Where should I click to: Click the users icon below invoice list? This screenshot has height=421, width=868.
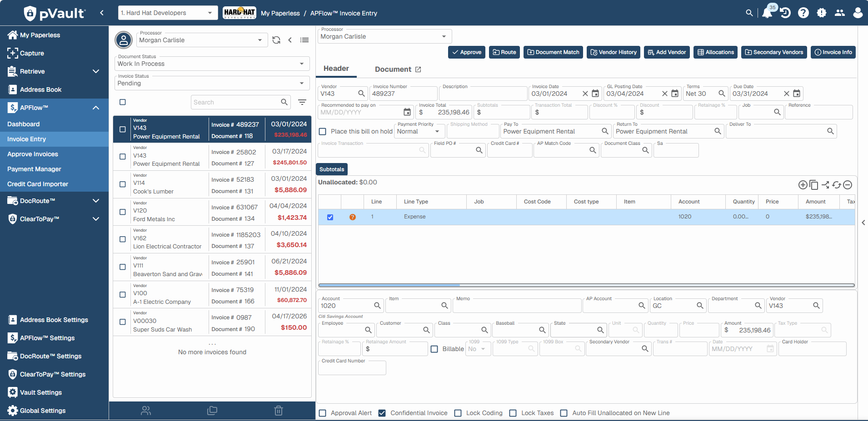point(146,411)
